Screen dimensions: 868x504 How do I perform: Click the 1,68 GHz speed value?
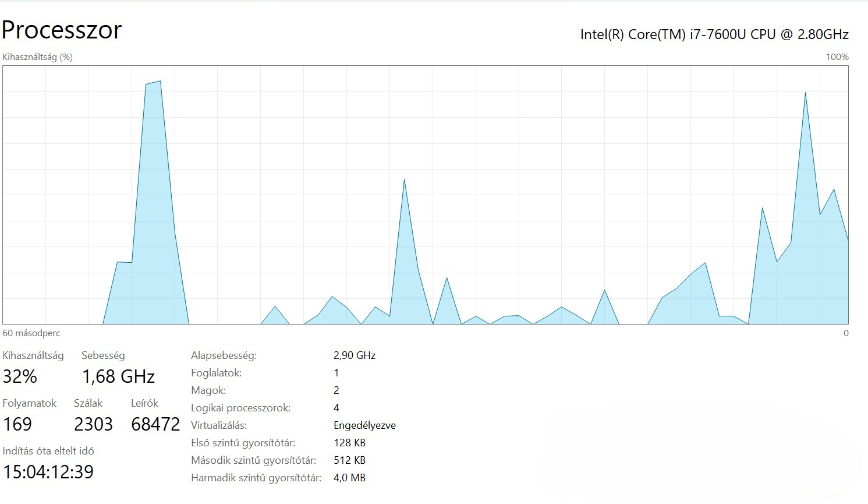(x=118, y=376)
